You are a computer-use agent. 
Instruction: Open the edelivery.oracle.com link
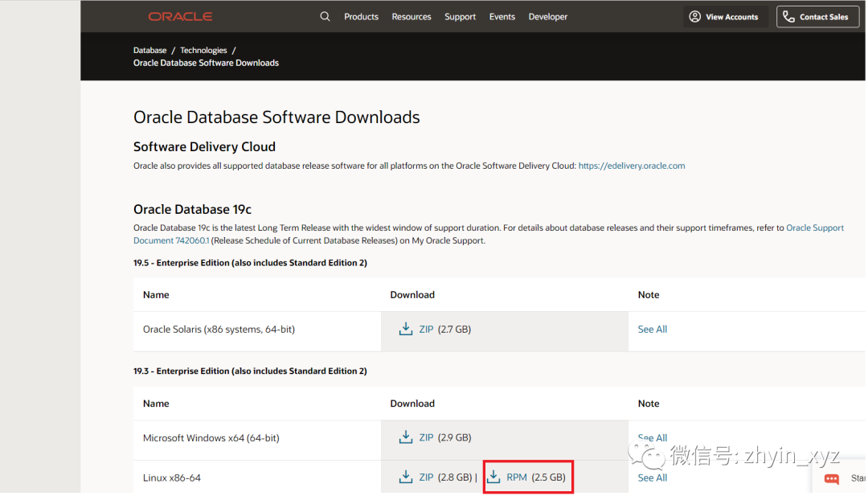click(632, 166)
